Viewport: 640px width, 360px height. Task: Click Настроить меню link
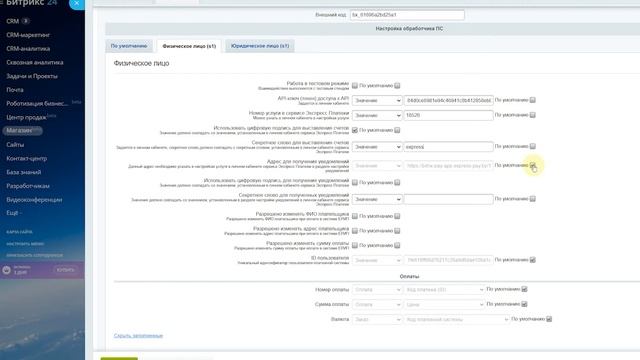(25, 244)
